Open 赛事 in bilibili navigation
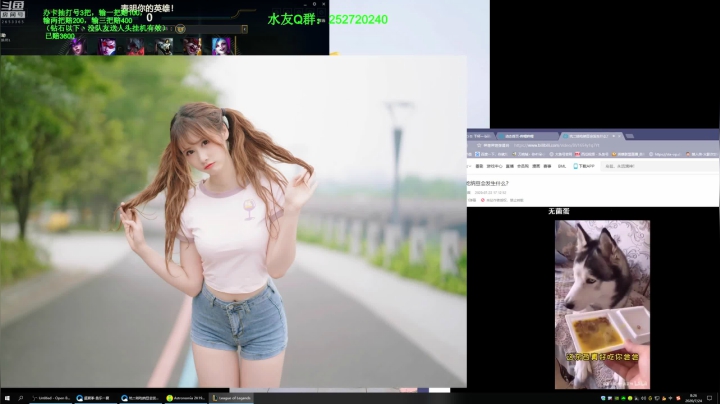This screenshot has width=720, height=404. click(x=547, y=166)
